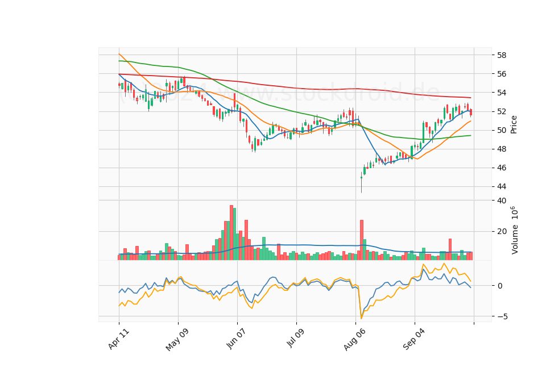Click the indicator axis value 0
Screen dimensions: 546x392
tap(500, 286)
